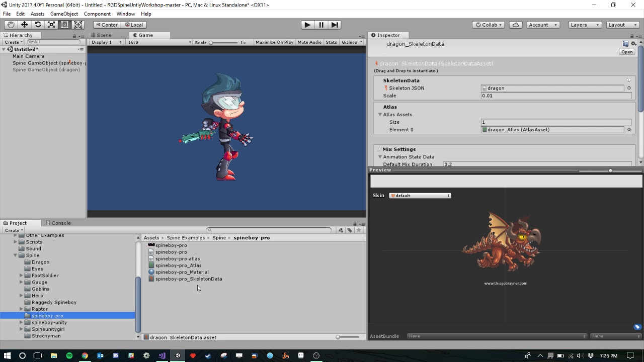Viewport: 644px width, 362px height.
Task: Select the Rotate tool
Action: 38,25
